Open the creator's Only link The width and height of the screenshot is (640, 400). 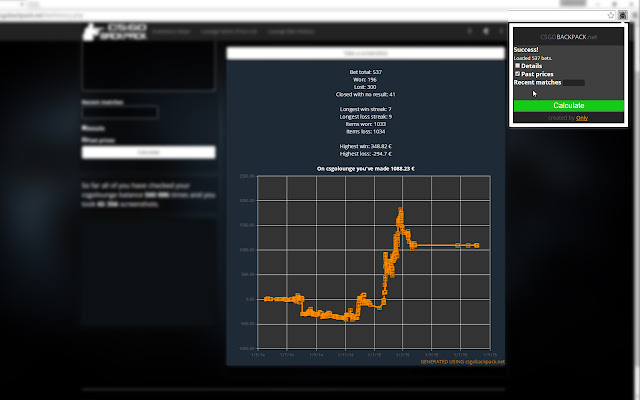(x=582, y=118)
